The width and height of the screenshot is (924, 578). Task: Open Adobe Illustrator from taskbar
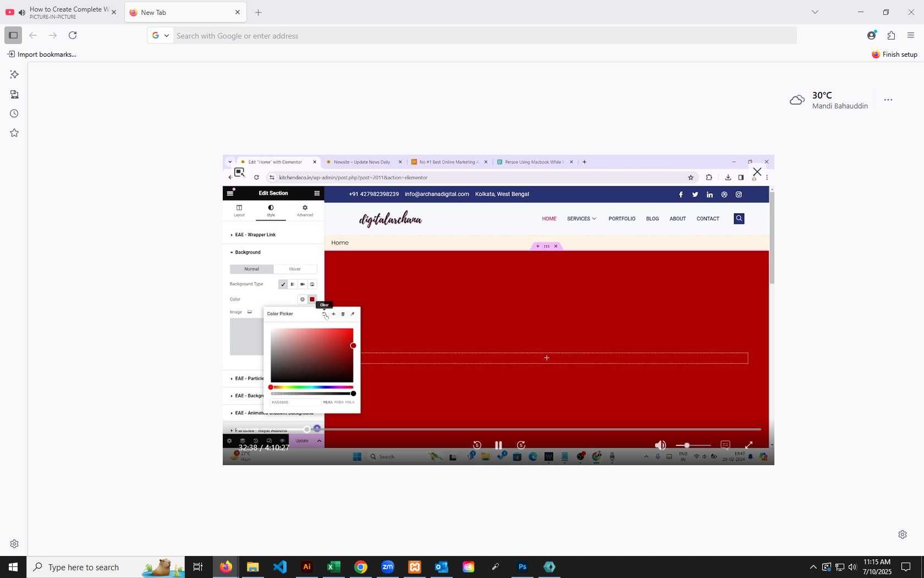306,567
